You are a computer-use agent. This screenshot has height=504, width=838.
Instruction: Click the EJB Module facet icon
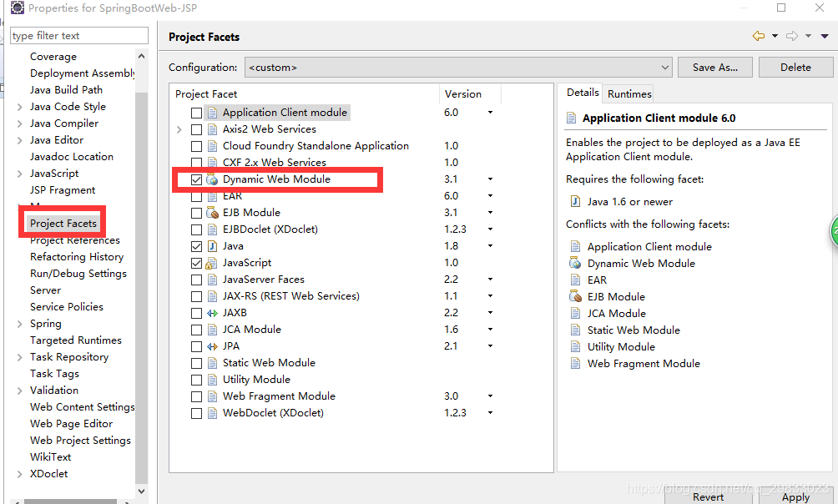(x=212, y=213)
